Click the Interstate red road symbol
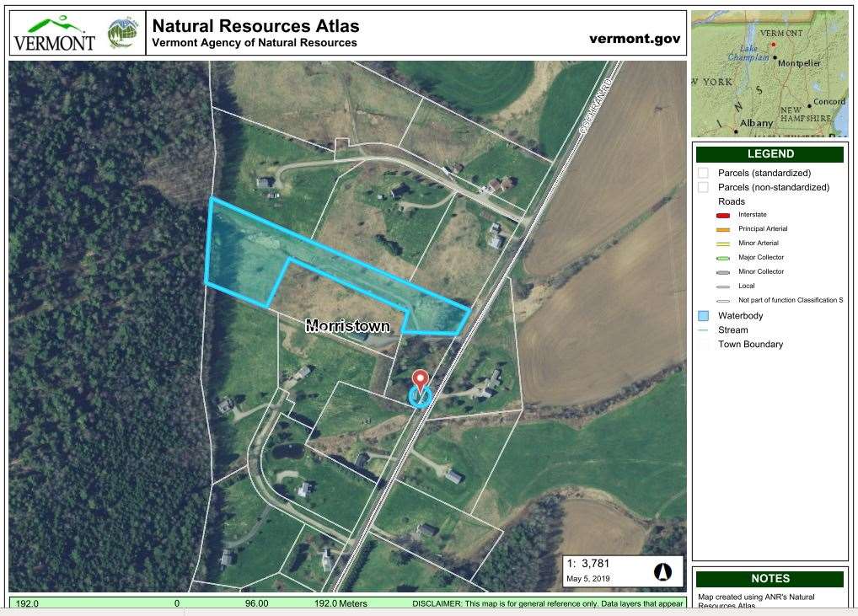Image resolution: width=858 pixels, height=616 pixels. pyautogui.click(x=723, y=215)
